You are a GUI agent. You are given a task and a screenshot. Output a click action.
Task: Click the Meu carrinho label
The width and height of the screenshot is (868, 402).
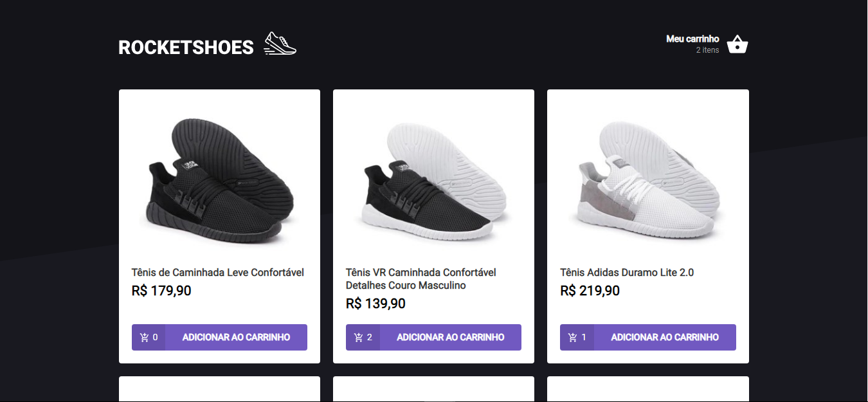click(x=693, y=38)
